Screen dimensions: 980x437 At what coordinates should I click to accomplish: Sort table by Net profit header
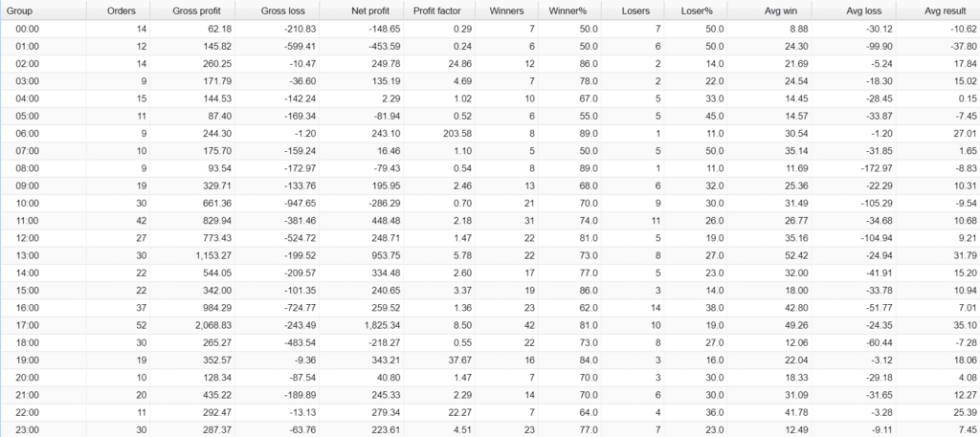tap(362, 11)
